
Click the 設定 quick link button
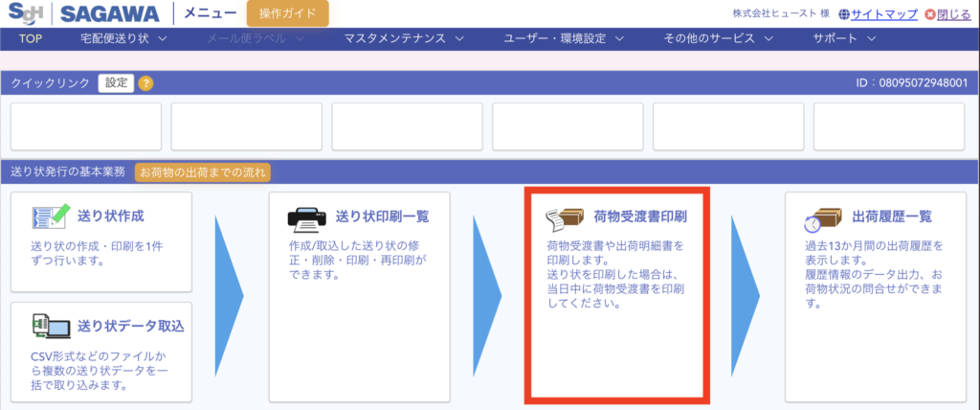[116, 82]
